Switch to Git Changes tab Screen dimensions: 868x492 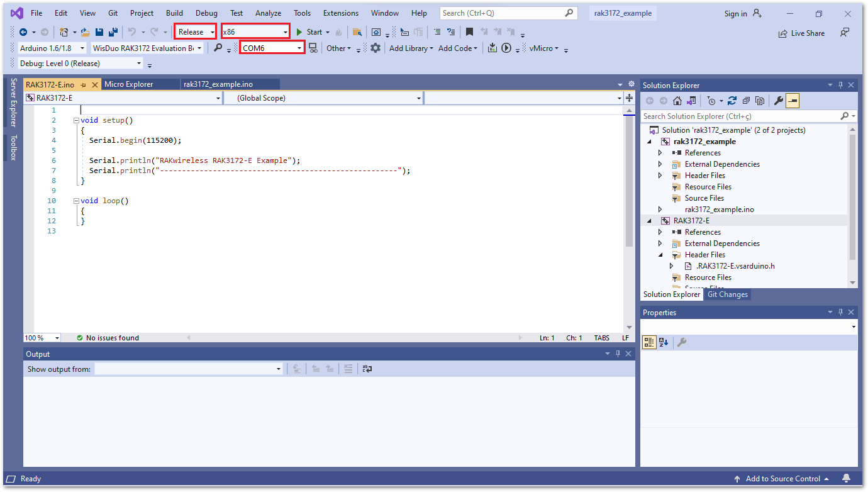[x=728, y=294]
